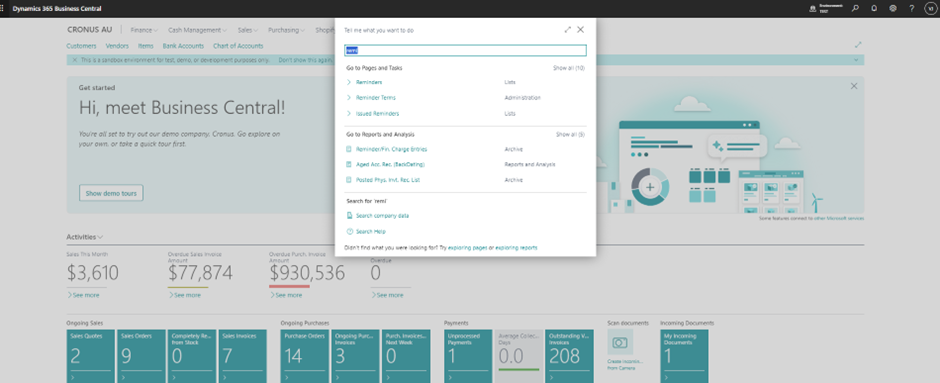The height and width of the screenshot is (383, 940).
Task: Expand the chevron before Issued Reminders
Action: click(349, 113)
